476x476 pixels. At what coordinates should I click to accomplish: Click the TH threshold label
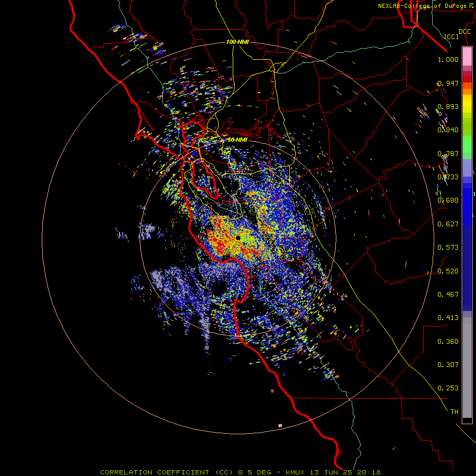(454, 412)
